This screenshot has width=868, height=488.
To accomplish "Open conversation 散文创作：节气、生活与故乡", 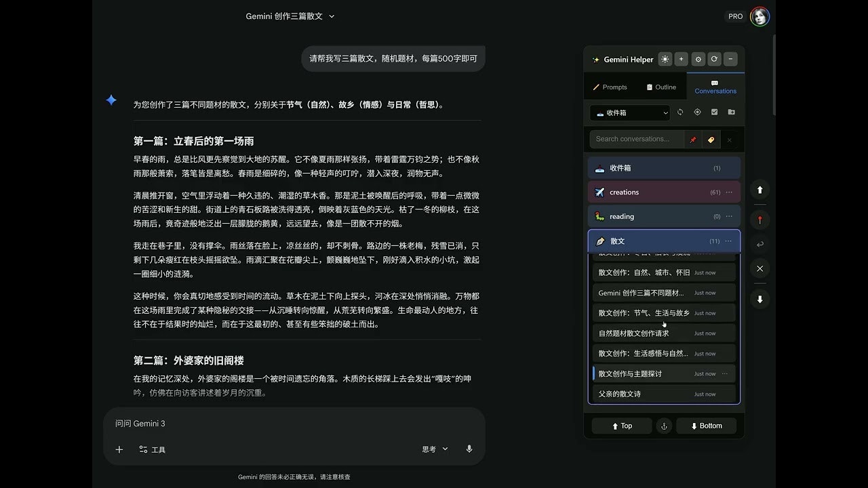I will [664, 313].
